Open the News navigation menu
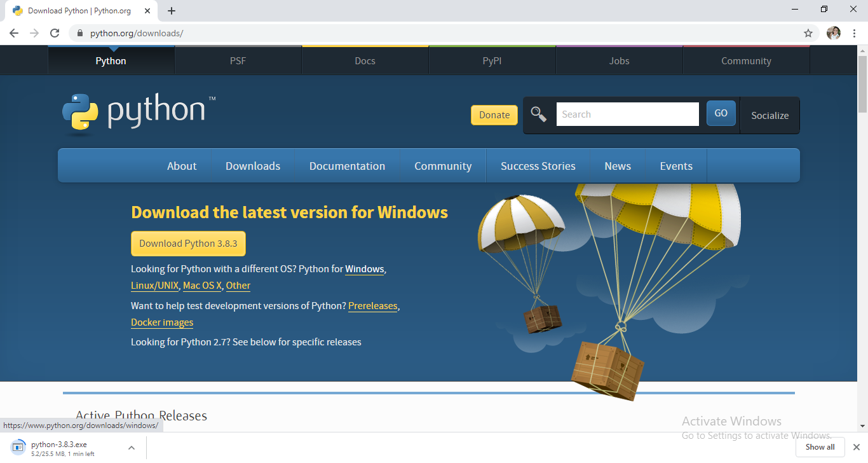868x463 pixels. pyautogui.click(x=618, y=166)
